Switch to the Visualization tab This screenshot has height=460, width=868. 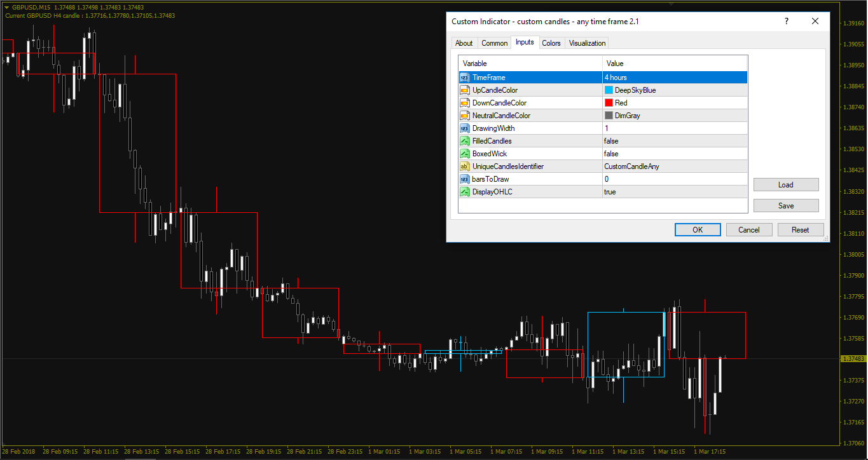[587, 43]
